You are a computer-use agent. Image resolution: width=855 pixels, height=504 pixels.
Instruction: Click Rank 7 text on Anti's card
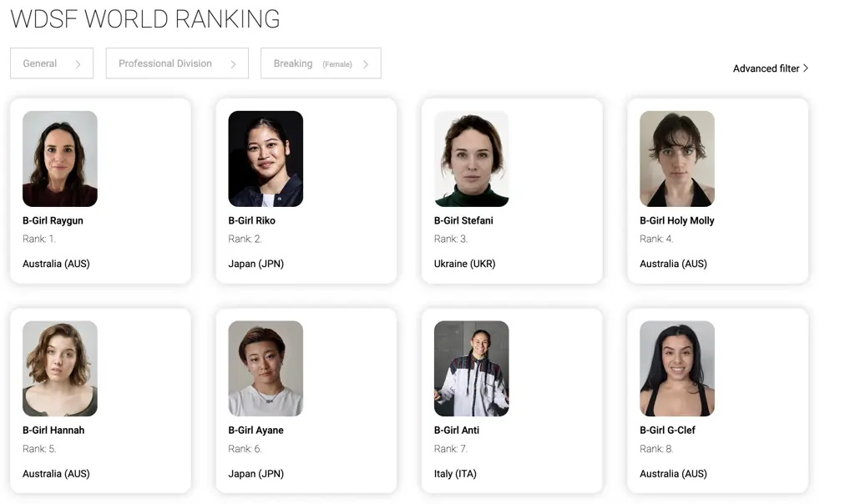point(452,448)
